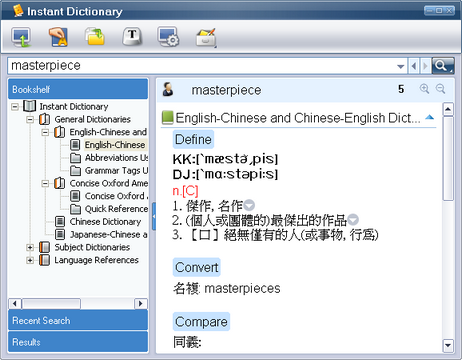Click the Subject Dictionaries book icon
Image resolution: width=462 pixels, height=360 pixels.
point(44,247)
